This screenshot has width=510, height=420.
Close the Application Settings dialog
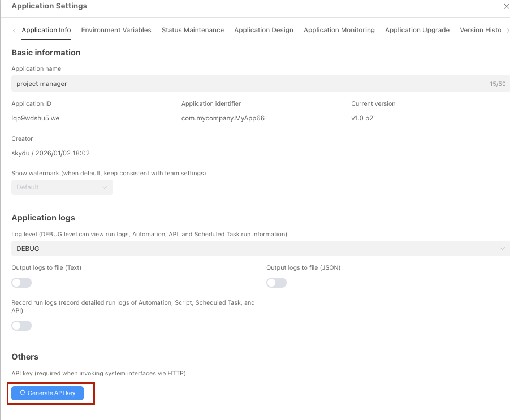(x=506, y=7)
